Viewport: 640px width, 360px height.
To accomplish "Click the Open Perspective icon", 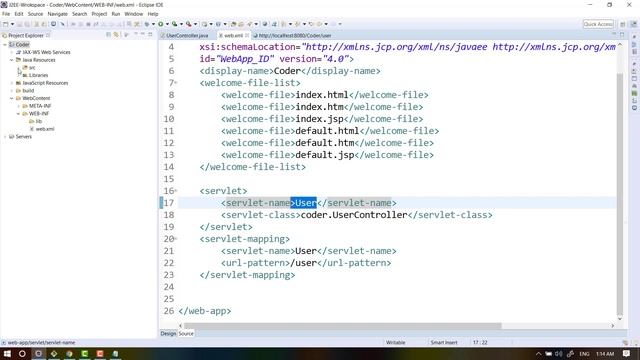I will pos(623,24).
